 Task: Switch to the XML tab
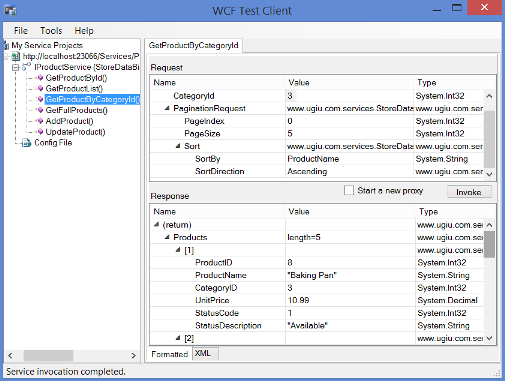coord(205,353)
